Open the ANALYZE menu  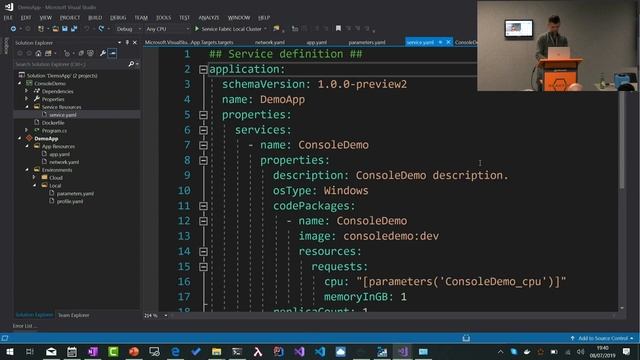tap(209, 18)
